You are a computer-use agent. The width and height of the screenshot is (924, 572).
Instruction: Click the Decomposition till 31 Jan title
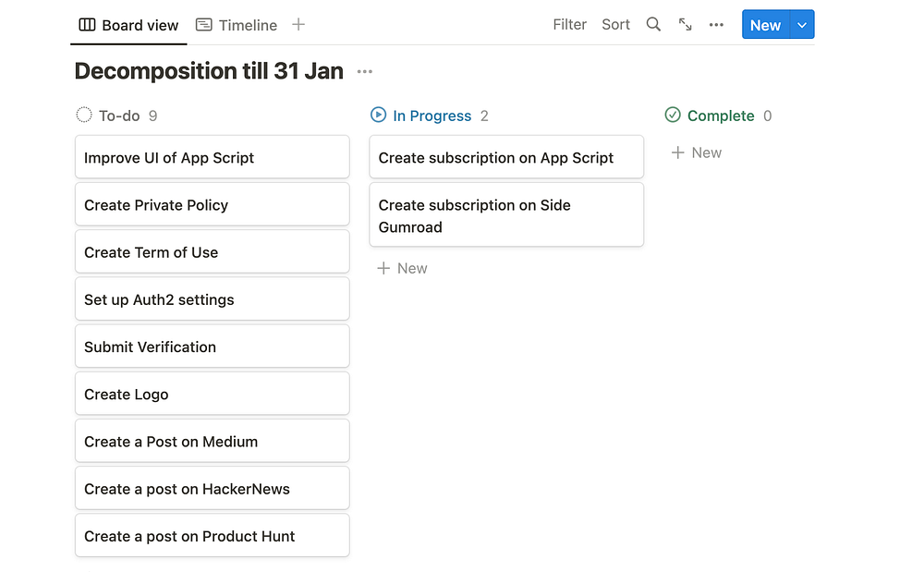(209, 71)
